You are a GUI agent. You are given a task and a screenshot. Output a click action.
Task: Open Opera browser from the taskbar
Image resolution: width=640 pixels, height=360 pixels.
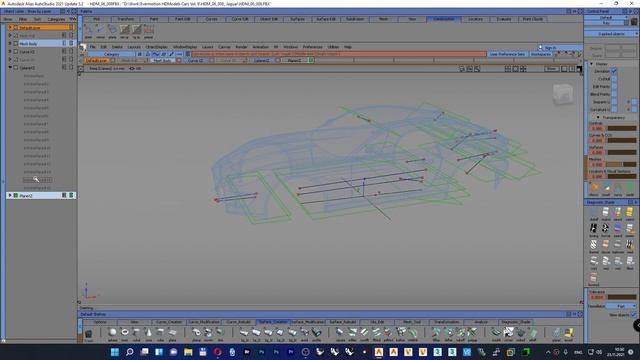point(218,352)
